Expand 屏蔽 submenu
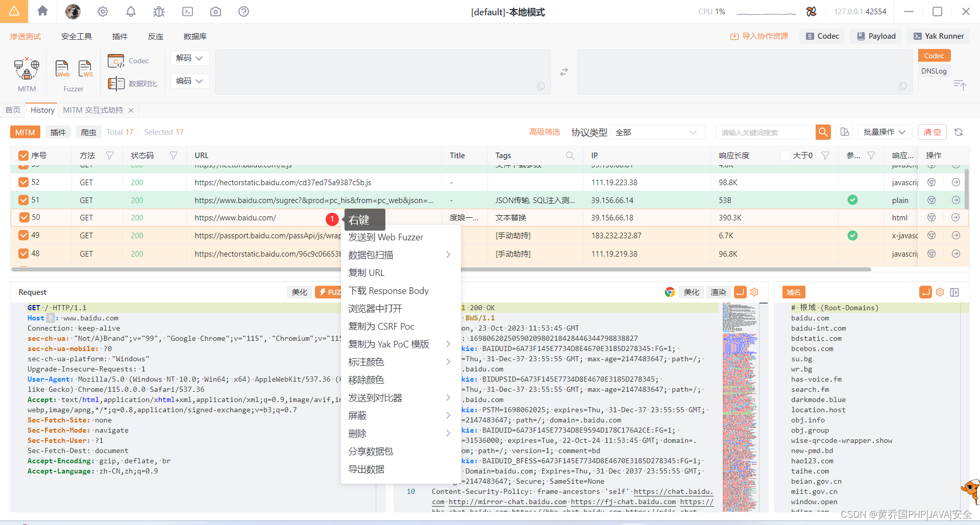980x525 pixels. [x=401, y=415]
